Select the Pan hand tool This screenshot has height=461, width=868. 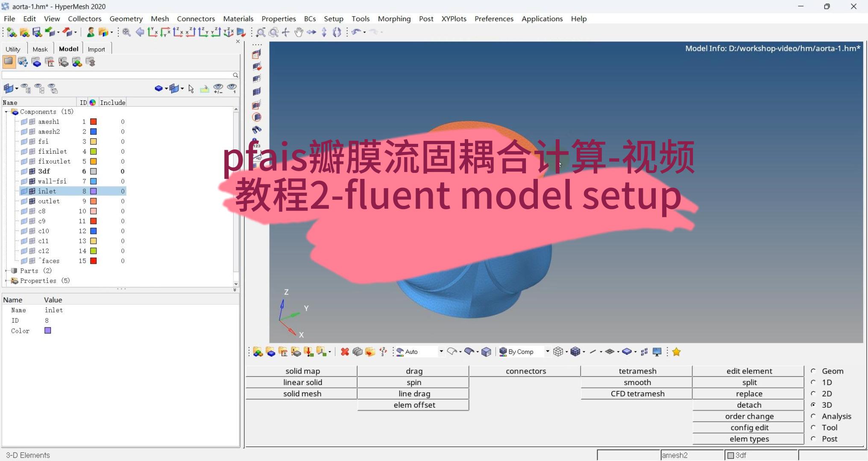coord(299,32)
